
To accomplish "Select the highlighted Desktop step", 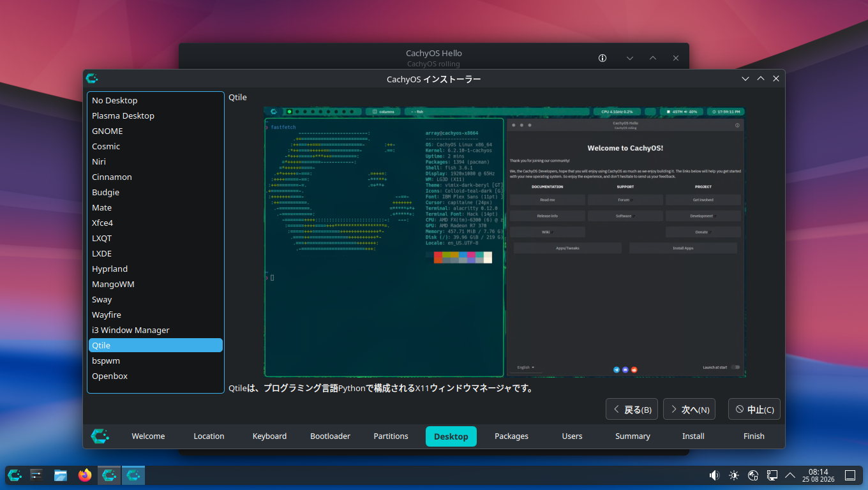I will (451, 436).
